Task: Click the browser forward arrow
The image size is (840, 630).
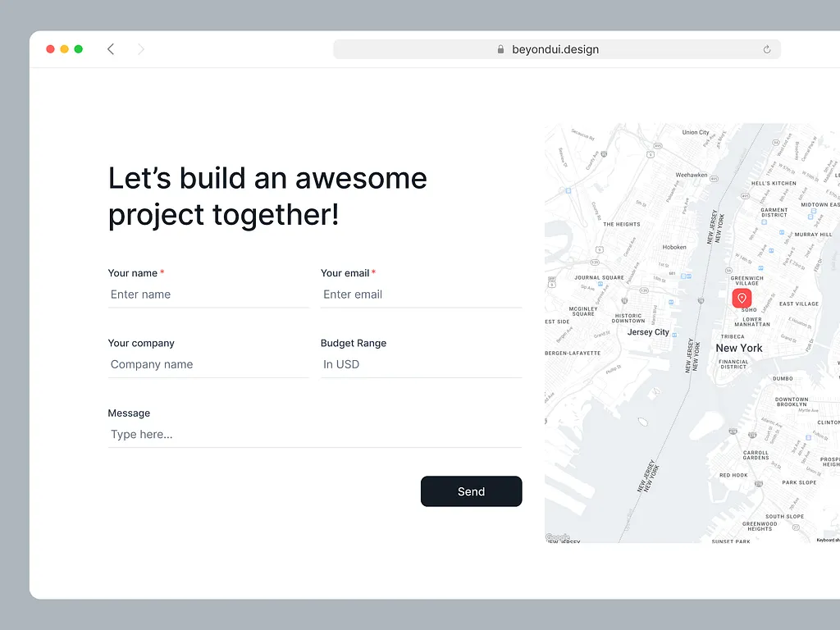Action: click(x=141, y=49)
